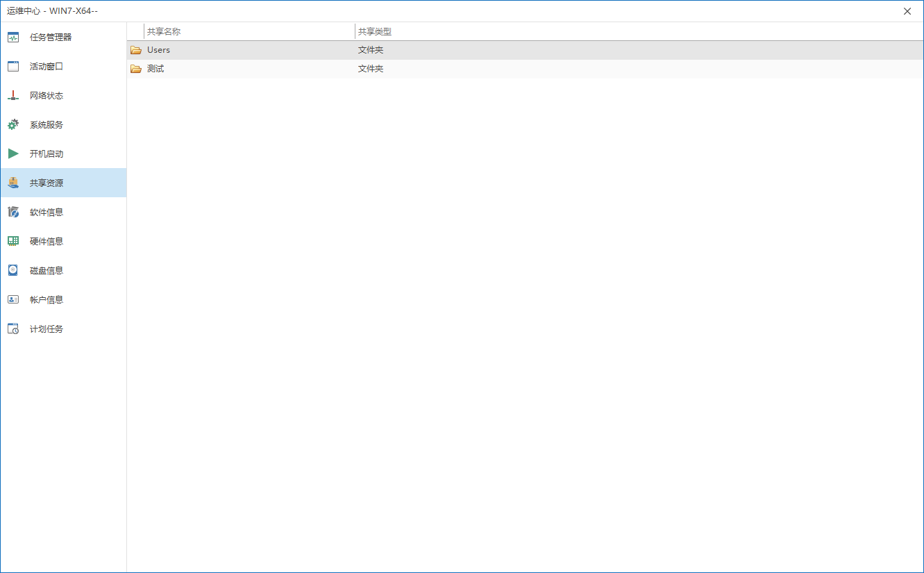Open the 软件信息 page
Image resolution: width=924 pixels, height=573 pixels.
point(63,212)
